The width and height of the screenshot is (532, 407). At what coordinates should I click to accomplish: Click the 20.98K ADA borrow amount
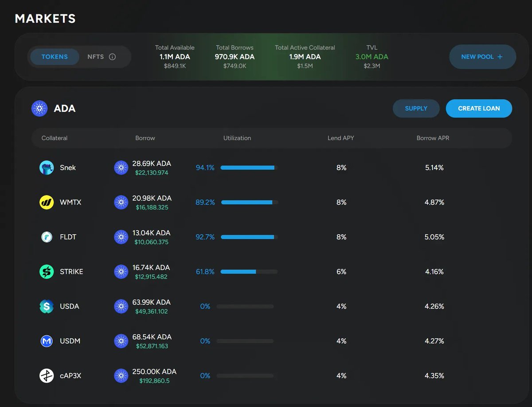tap(152, 198)
